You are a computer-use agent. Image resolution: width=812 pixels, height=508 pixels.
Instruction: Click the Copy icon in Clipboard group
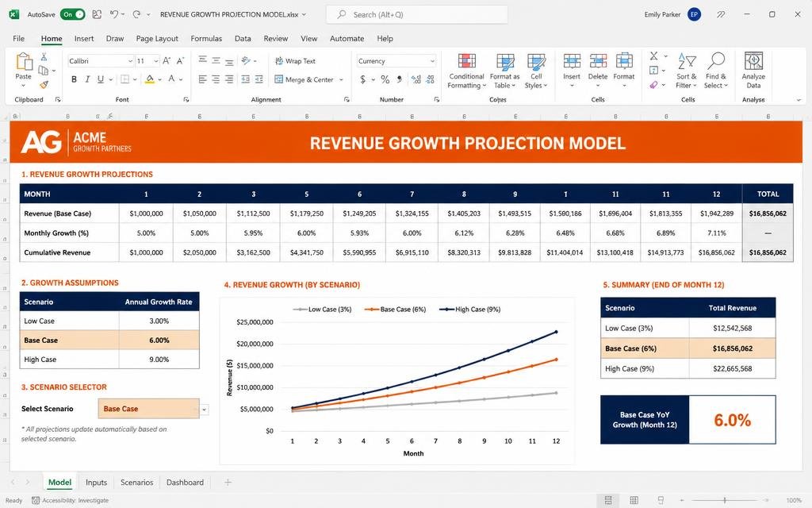click(44, 70)
